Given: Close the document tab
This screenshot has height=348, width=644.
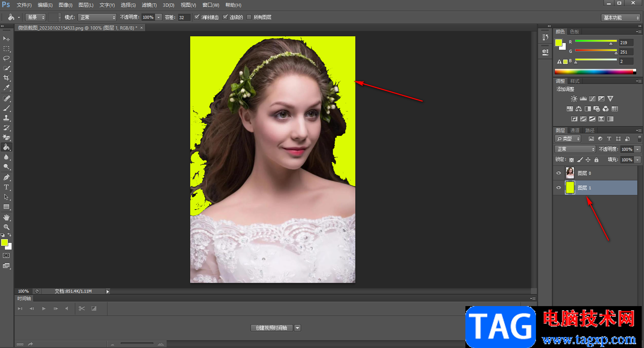Looking at the screenshot, I should click(x=142, y=28).
